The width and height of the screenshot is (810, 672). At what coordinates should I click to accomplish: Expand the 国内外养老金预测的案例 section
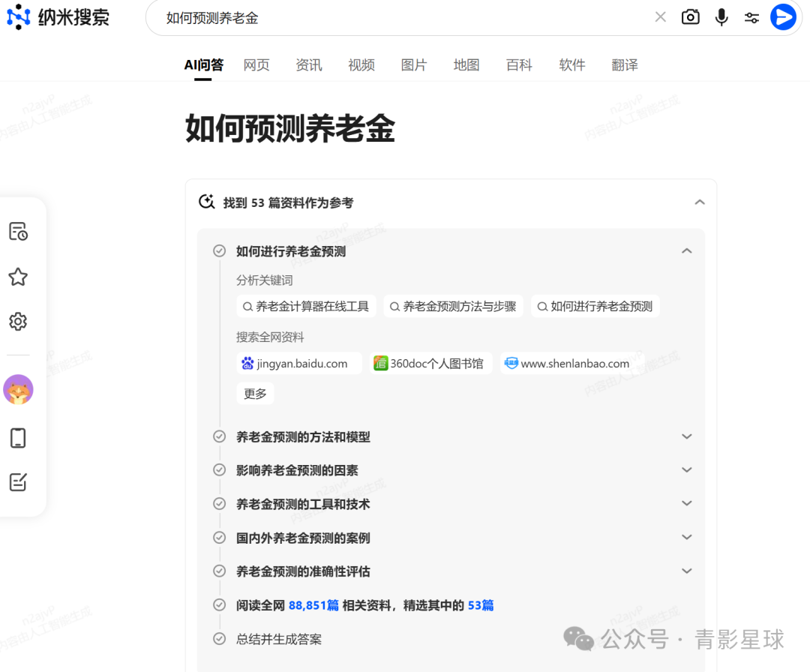click(x=686, y=537)
